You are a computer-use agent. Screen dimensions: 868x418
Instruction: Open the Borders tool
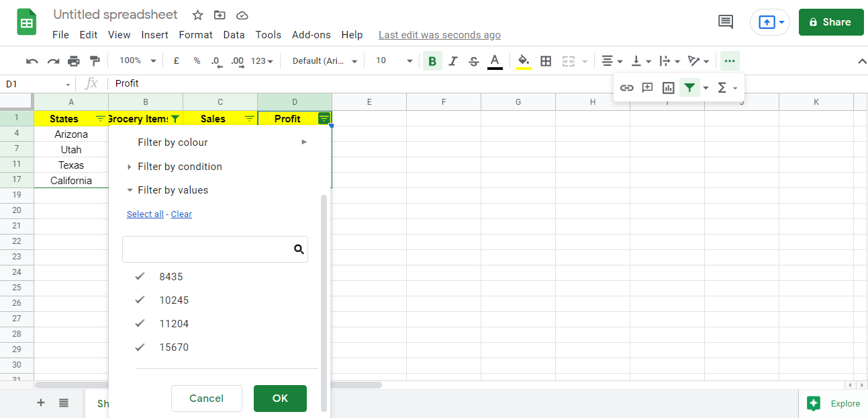click(x=546, y=61)
